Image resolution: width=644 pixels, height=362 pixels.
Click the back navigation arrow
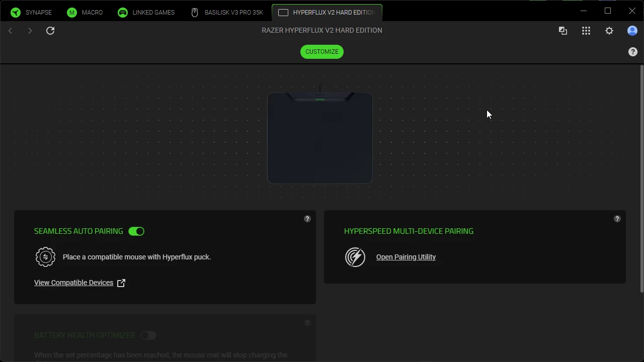(10, 31)
